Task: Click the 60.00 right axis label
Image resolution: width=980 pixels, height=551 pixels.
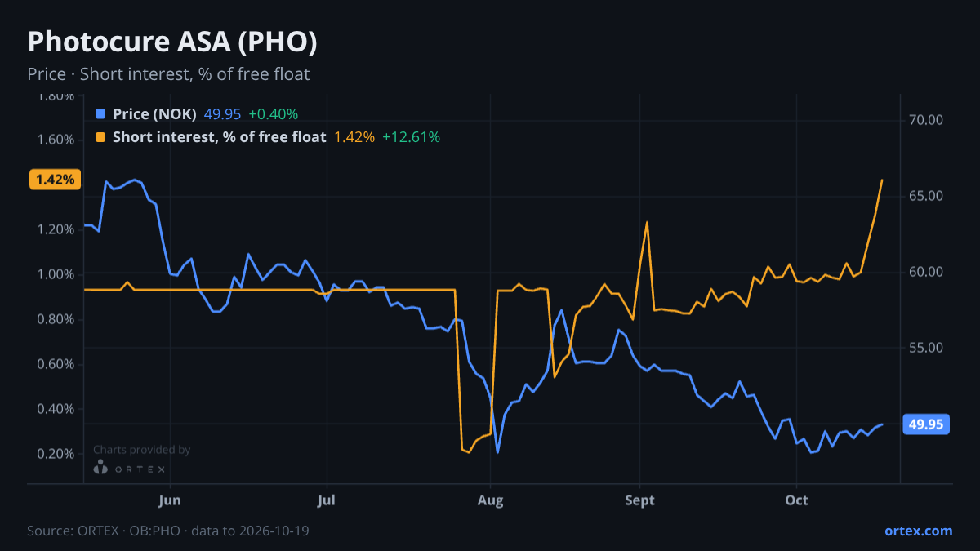Action: pos(926,272)
